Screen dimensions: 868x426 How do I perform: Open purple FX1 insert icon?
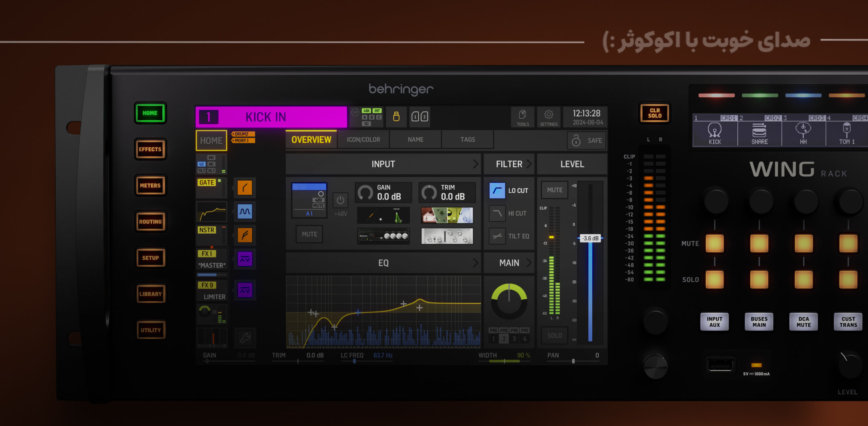(245, 259)
